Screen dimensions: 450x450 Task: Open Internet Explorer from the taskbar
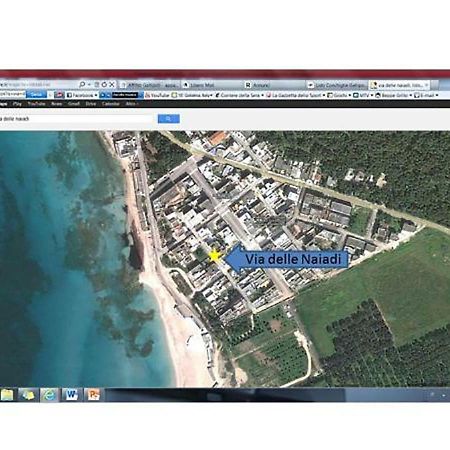pos(49,395)
